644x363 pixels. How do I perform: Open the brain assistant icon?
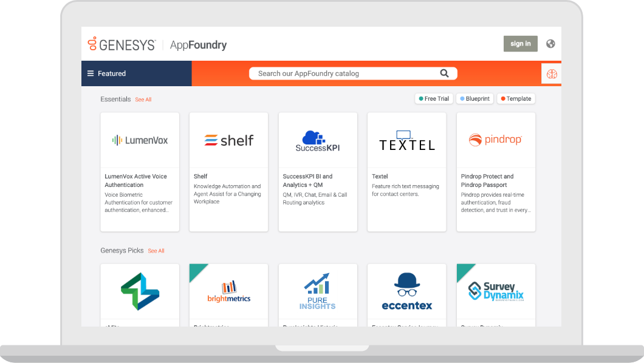click(x=552, y=74)
